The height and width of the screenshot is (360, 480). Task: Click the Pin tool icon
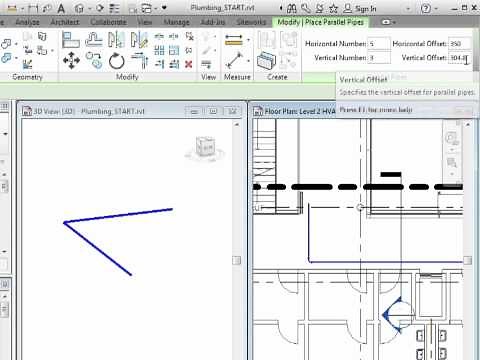coord(189,50)
